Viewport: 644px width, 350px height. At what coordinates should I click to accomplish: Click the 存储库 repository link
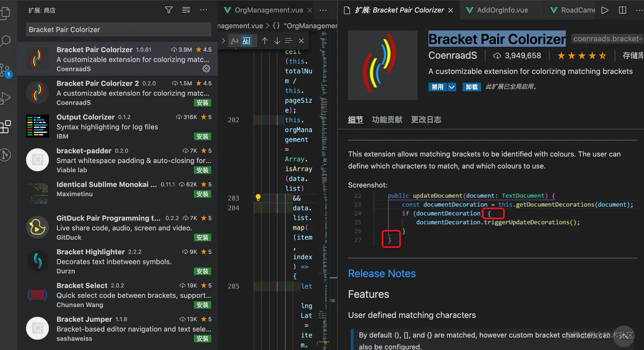pyautogui.click(x=633, y=55)
